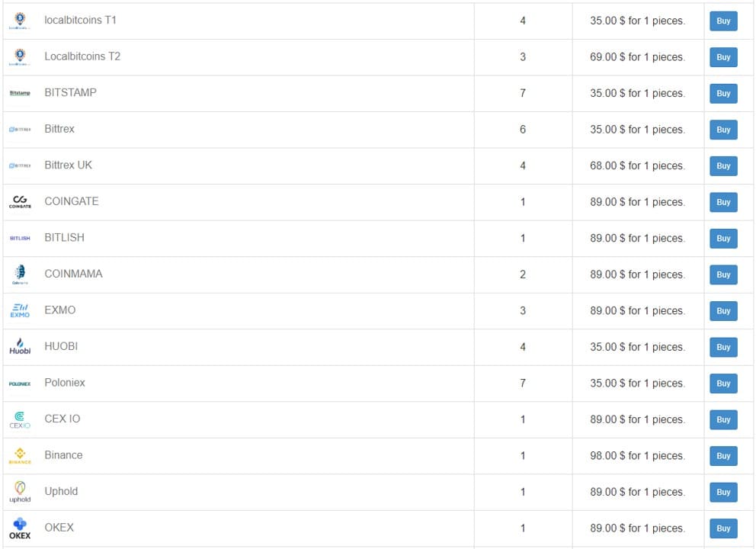Click the EXMO logo icon
The height and width of the screenshot is (549, 756).
click(x=20, y=310)
